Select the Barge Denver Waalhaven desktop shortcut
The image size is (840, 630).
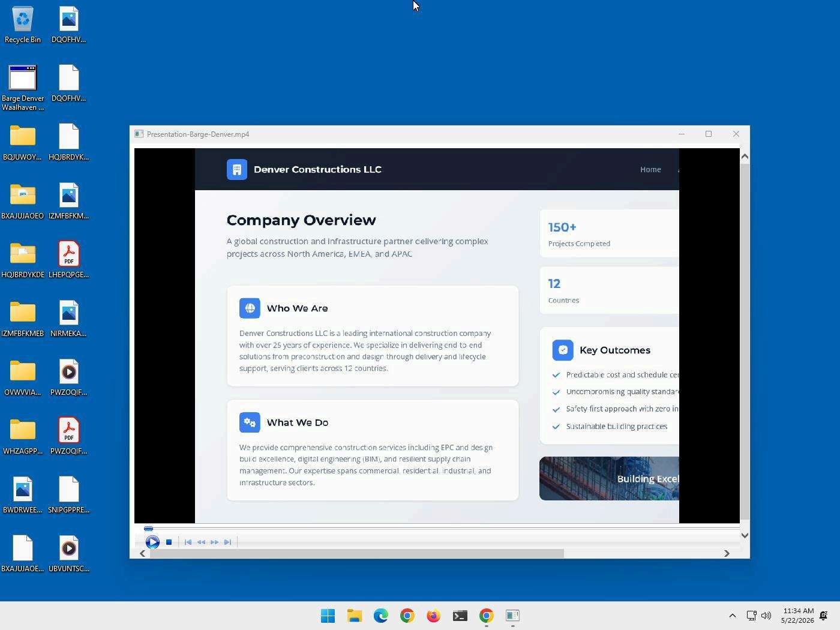(23, 88)
